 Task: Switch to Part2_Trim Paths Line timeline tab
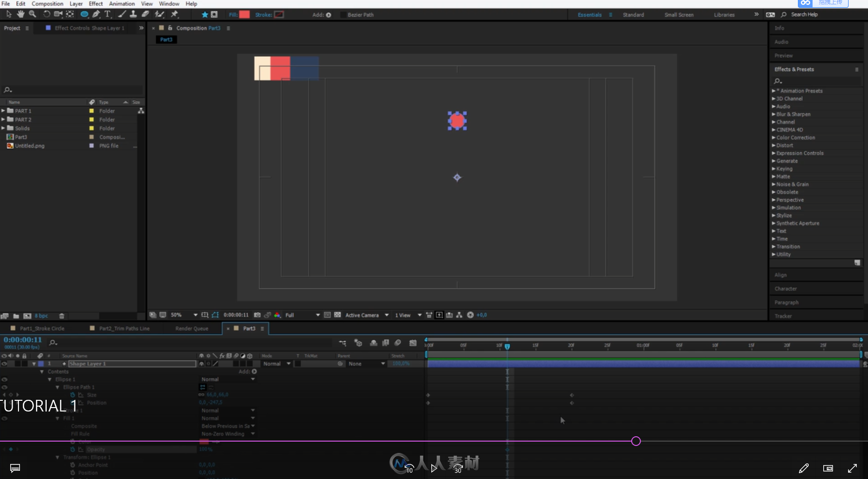click(x=124, y=328)
